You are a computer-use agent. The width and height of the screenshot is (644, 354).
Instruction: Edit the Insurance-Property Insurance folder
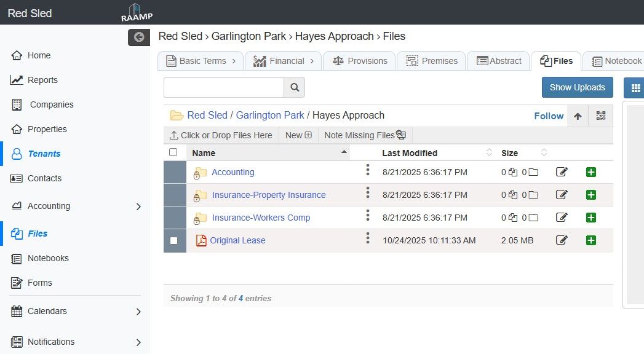[562, 195]
